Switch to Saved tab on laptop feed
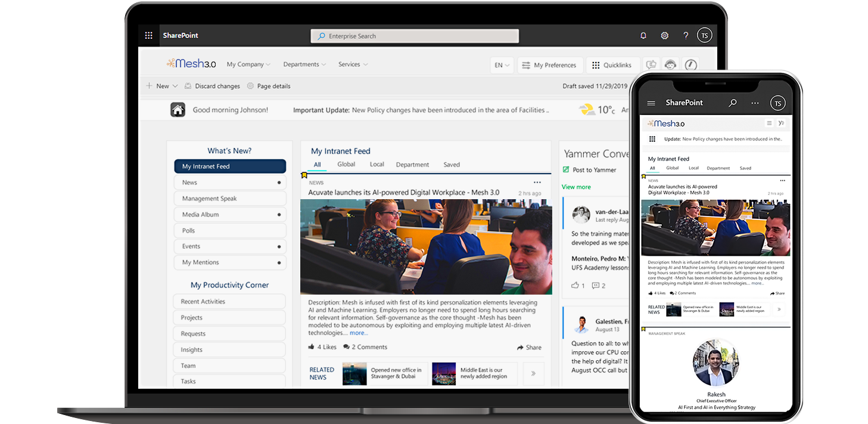The image size is (868, 424). [452, 165]
